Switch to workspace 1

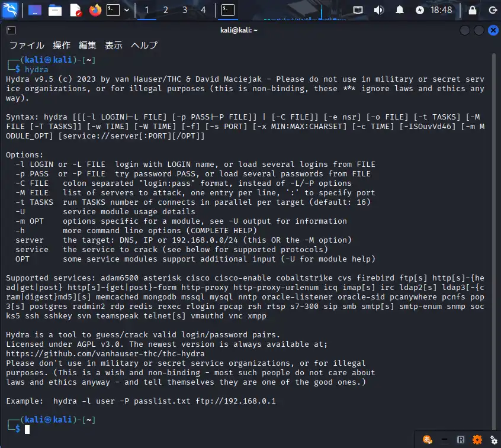click(x=147, y=10)
